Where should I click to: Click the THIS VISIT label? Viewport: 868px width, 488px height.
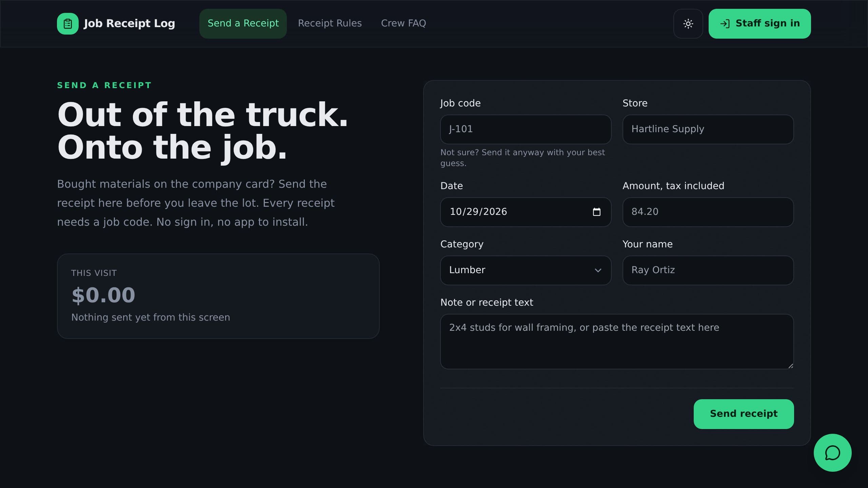[x=94, y=273]
